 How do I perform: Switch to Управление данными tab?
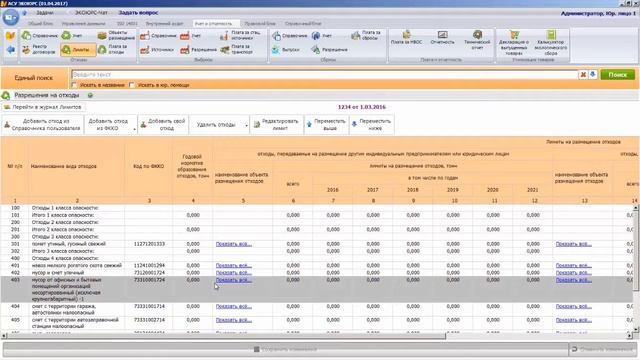pyautogui.click(x=84, y=24)
